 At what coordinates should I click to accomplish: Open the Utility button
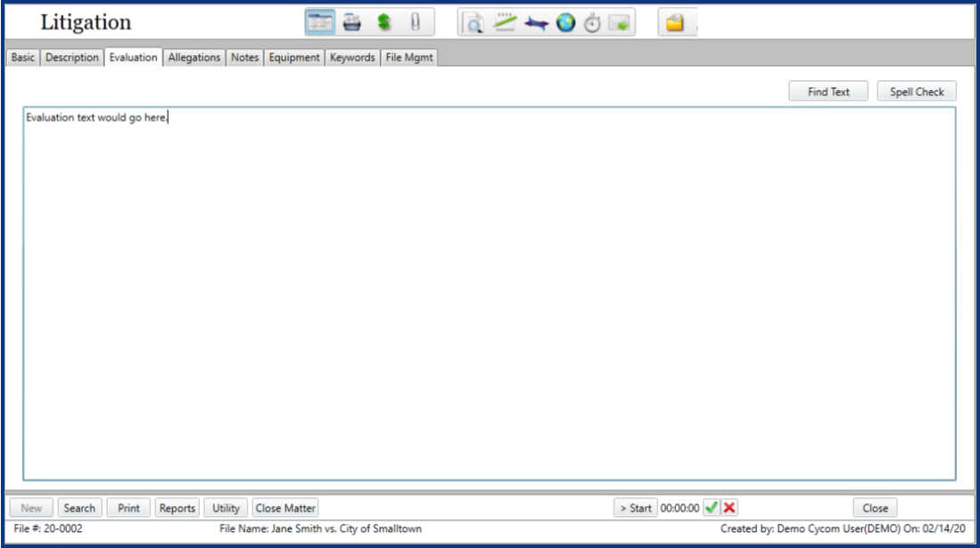(226, 508)
